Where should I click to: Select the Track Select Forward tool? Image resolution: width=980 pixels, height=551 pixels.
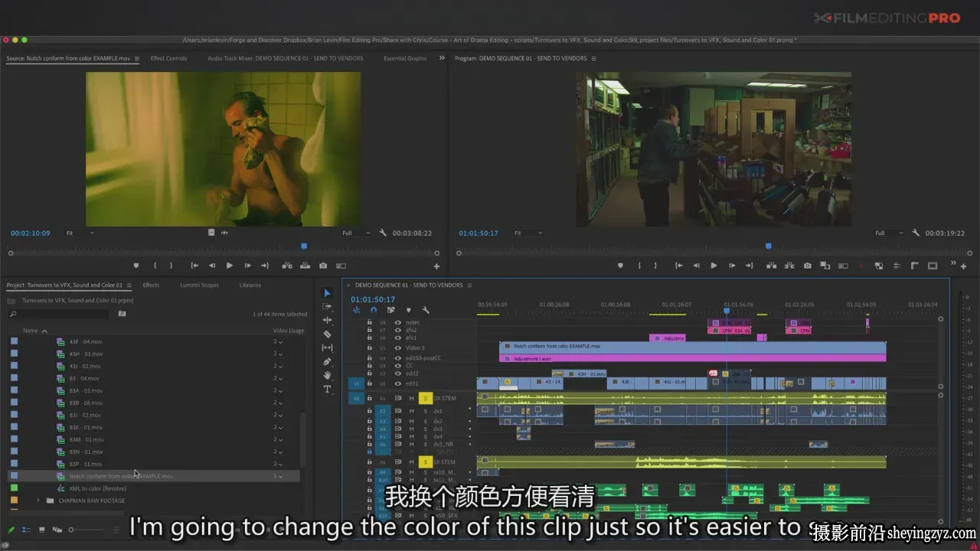click(327, 307)
